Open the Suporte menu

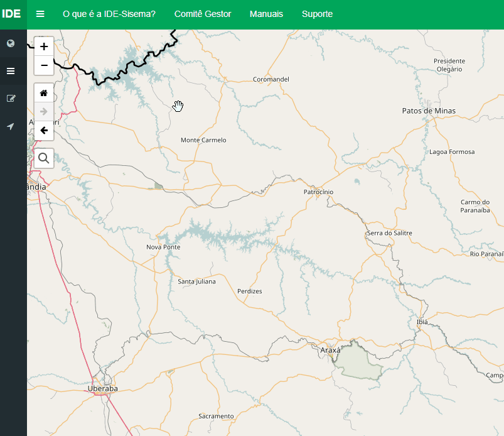[317, 13]
